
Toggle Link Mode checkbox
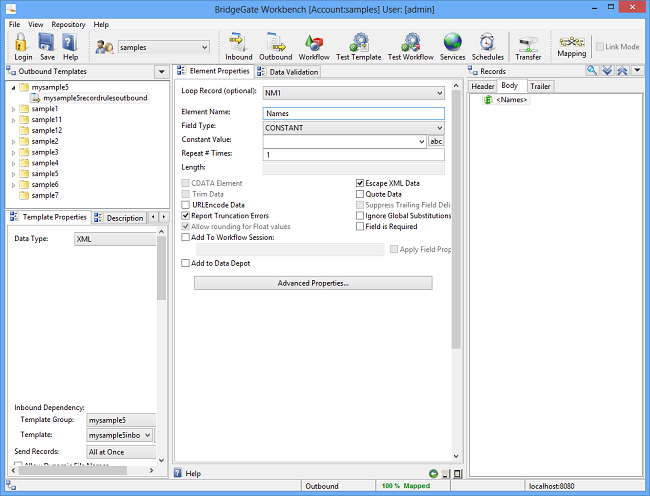click(599, 47)
